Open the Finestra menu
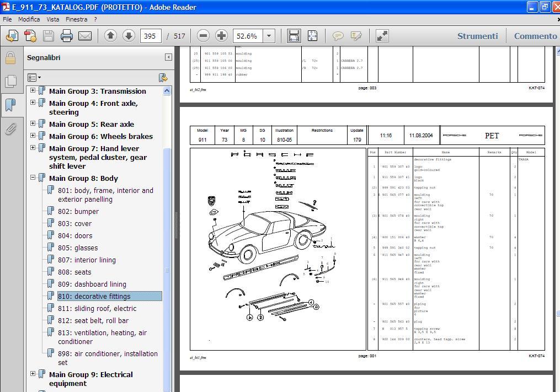 pyautogui.click(x=77, y=19)
